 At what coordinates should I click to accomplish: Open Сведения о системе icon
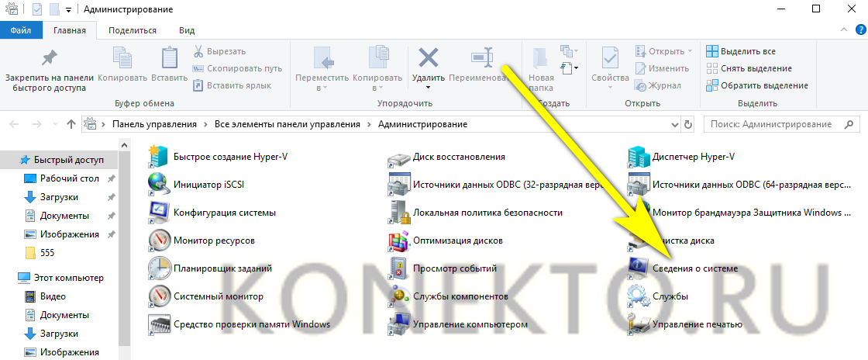point(639,268)
